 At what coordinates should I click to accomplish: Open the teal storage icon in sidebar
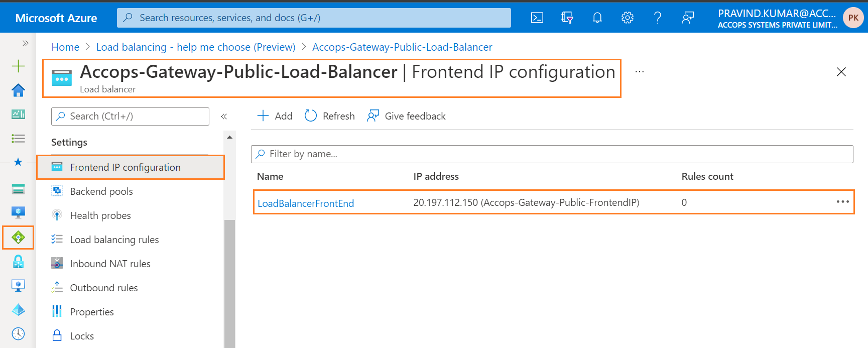coord(18,189)
